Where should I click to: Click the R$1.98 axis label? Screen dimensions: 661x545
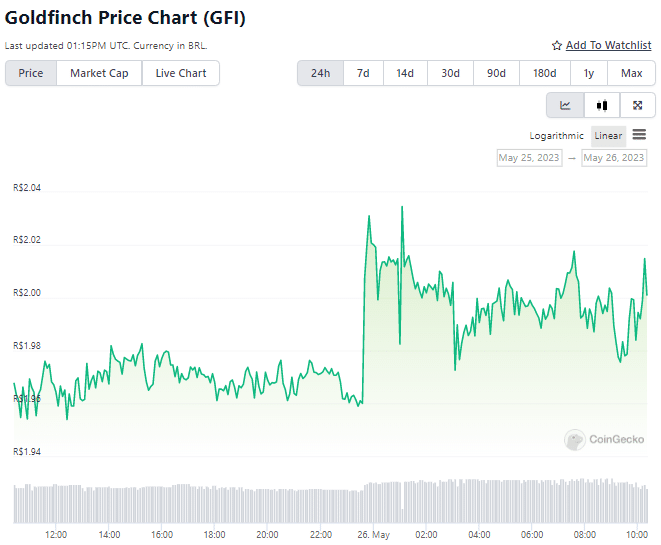(x=27, y=346)
